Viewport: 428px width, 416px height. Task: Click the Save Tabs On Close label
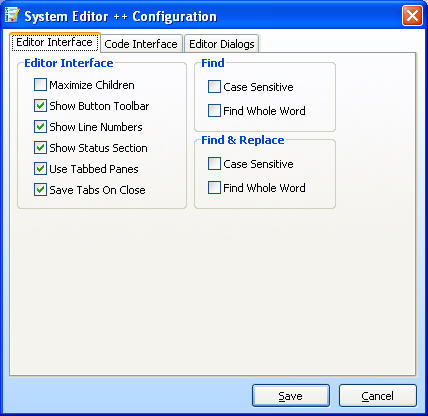(x=97, y=190)
